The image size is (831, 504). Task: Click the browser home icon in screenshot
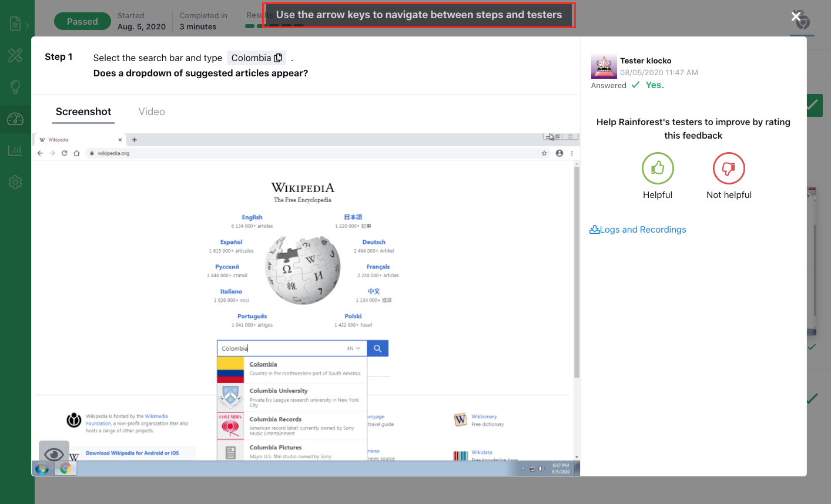76,153
